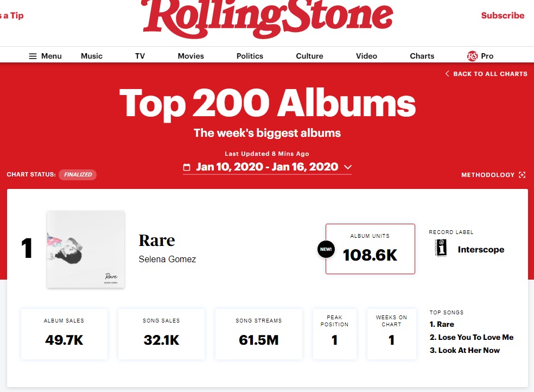Screen dimensions: 534x392
Task: Click the Methodology expand icon
Action: pyautogui.click(x=522, y=175)
